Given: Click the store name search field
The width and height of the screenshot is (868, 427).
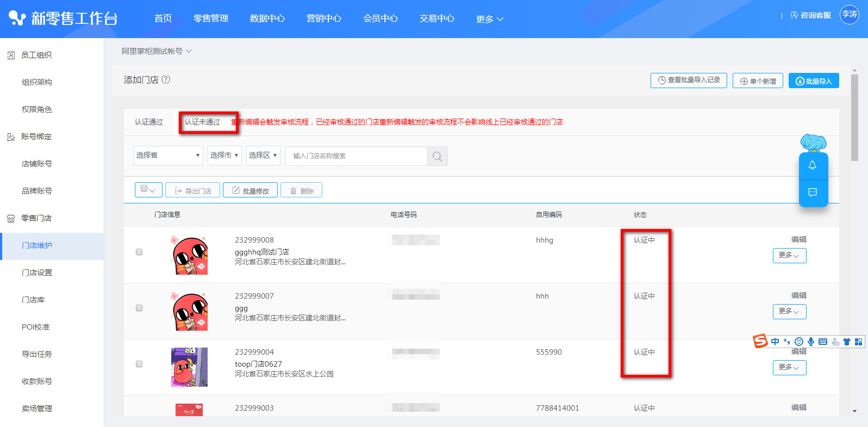Looking at the screenshot, I should click(x=356, y=156).
